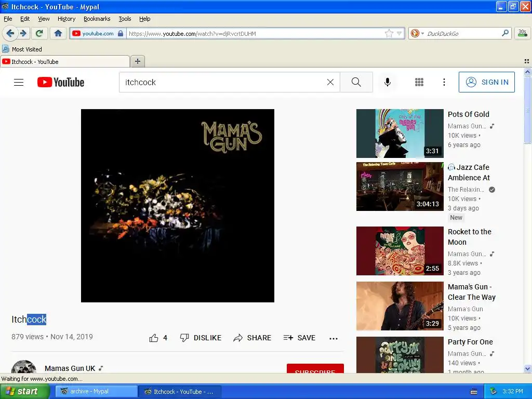Open the Help menu
This screenshot has width=532, height=399.
pos(144,19)
